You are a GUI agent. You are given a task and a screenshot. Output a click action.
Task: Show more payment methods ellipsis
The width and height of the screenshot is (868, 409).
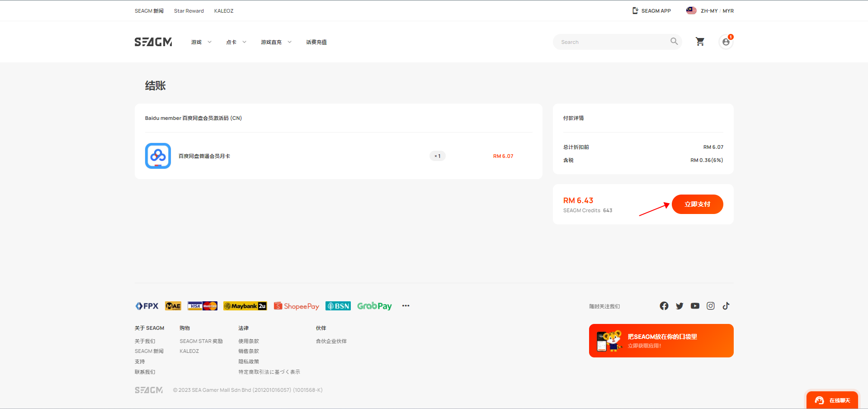(406, 306)
